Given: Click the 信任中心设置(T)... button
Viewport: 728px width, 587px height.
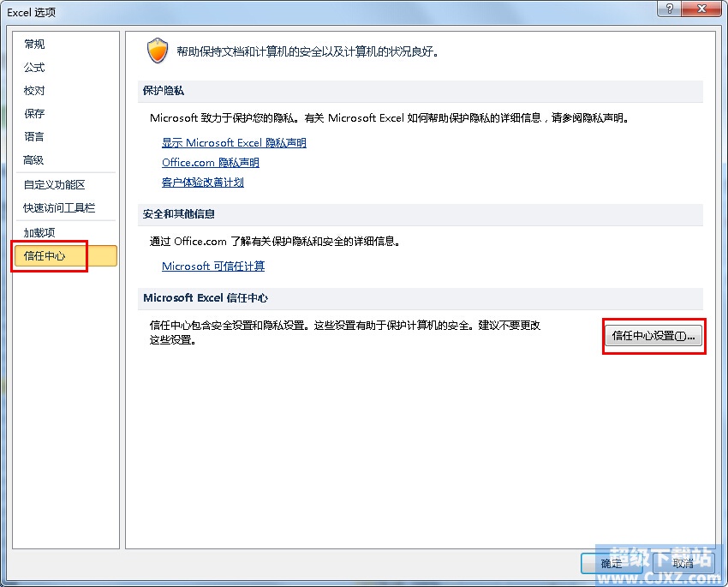Looking at the screenshot, I should (653, 336).
